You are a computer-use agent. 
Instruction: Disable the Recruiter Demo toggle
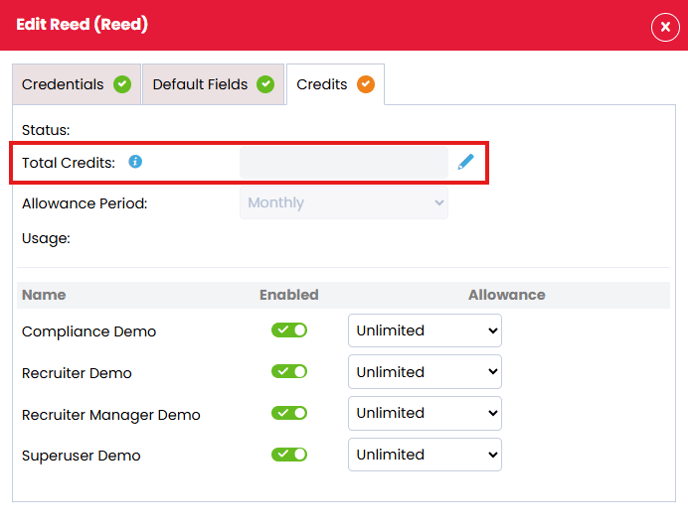coord(289,372)
